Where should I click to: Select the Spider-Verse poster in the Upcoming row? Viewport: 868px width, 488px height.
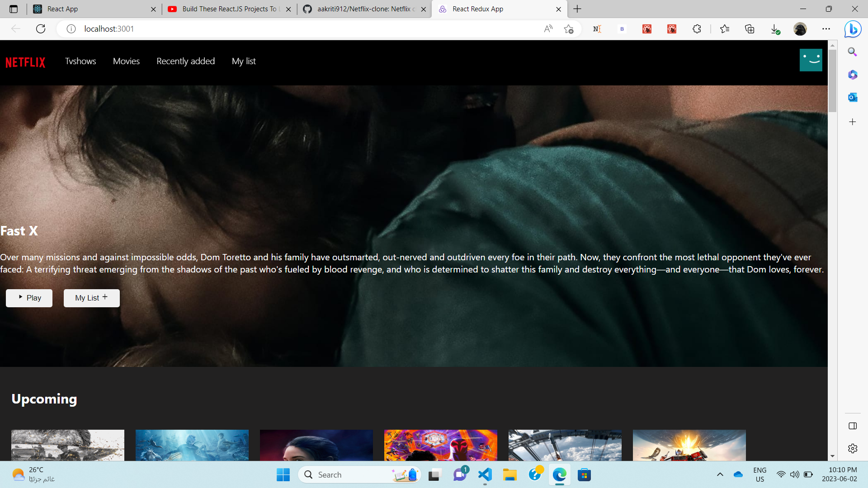pyautogui.click(x=440, y=445)
